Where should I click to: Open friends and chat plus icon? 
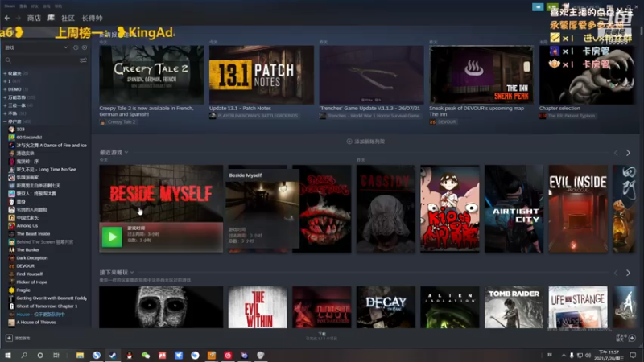(632, 338)
